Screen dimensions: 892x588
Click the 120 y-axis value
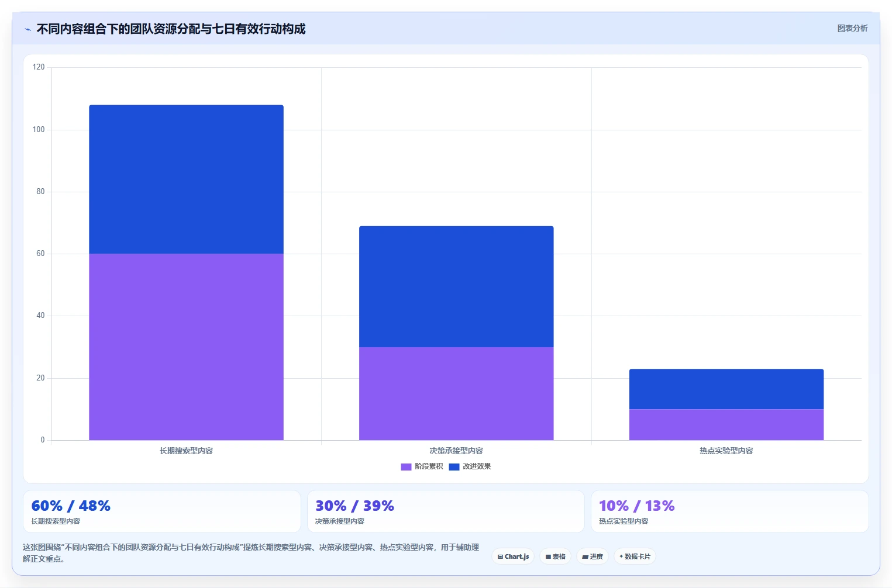[x=39, y=67]
